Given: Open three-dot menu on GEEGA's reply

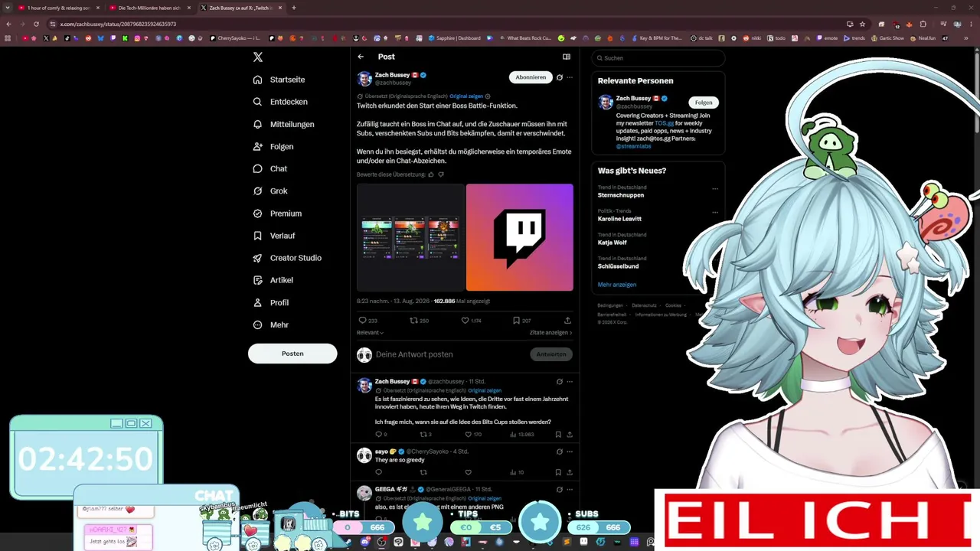Looking at the screenshot, I should pos(570,490).
